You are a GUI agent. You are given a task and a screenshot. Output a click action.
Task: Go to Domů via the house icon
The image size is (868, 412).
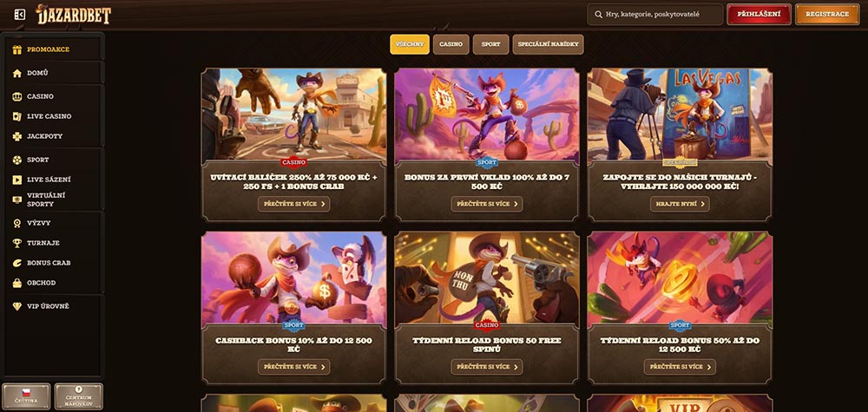(x=17, y=73)
